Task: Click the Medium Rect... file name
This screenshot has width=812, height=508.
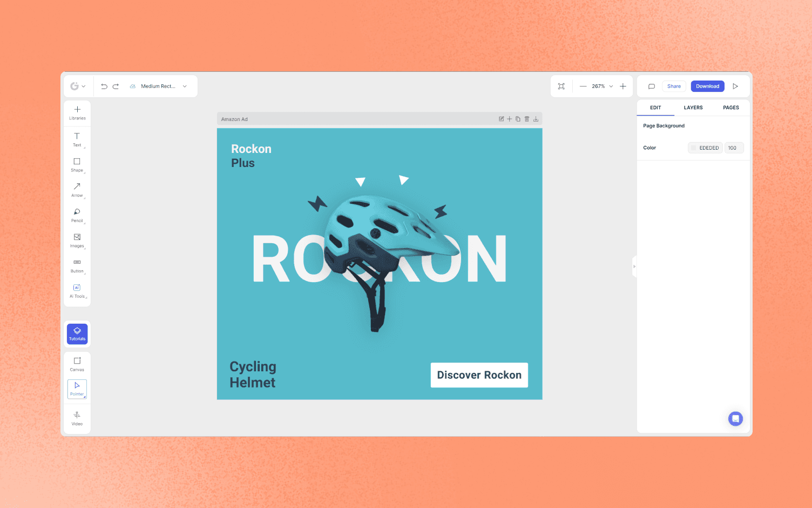Action: [158, 86]
